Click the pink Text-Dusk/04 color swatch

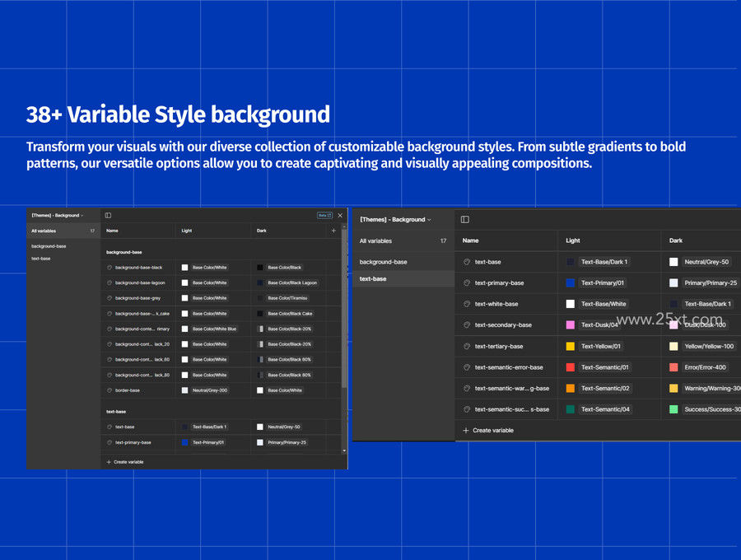coord(571,324)
